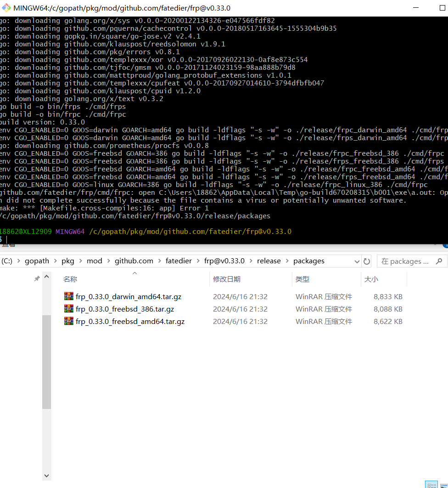
Task: Click WinRAR icon of frp_0.33.0_freebsd_amd64.tar.gz
Action: point(69,321)
